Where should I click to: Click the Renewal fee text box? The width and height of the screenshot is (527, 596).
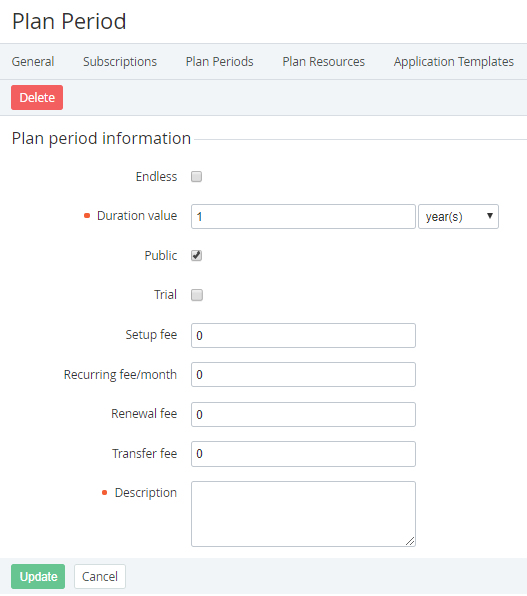pos(303,415)
